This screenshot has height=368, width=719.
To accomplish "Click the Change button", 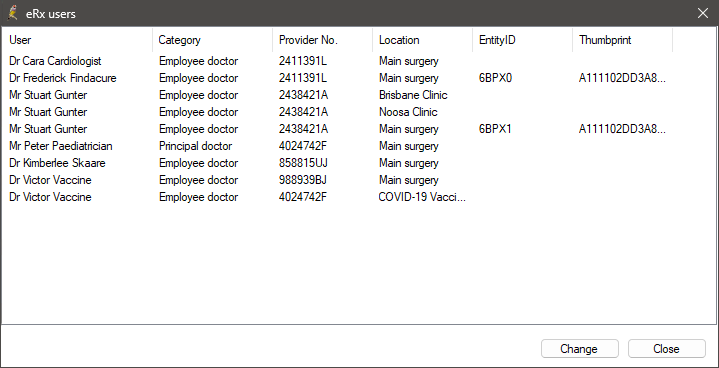I will pos(580,349).
